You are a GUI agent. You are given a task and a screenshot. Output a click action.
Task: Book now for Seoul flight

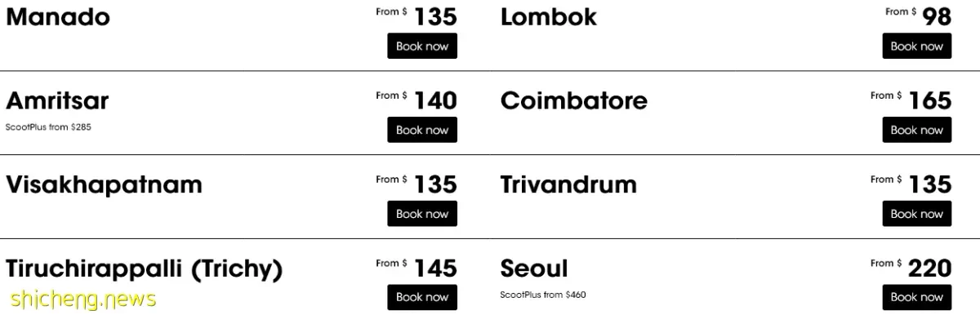(x=916, y=297)
